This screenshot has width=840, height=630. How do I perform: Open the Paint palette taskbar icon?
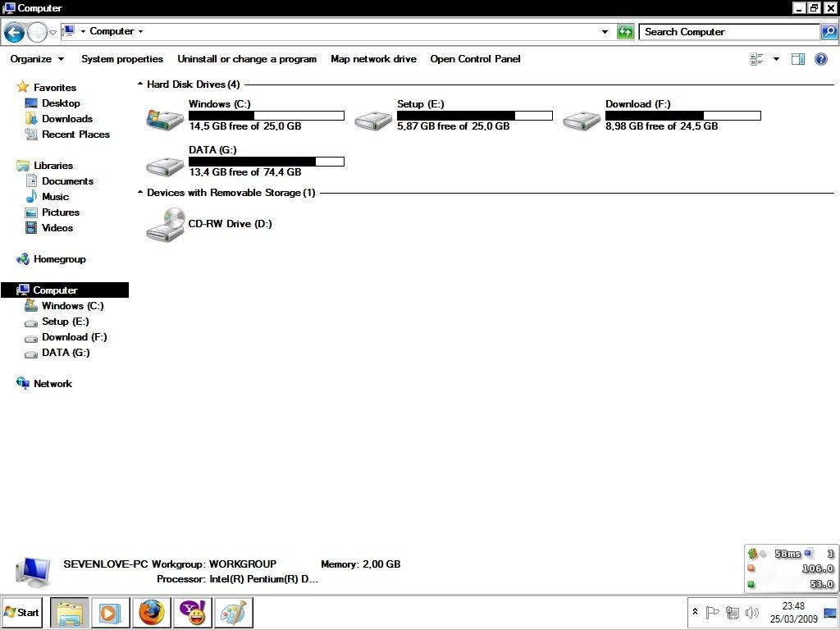[x=234, y=613]
